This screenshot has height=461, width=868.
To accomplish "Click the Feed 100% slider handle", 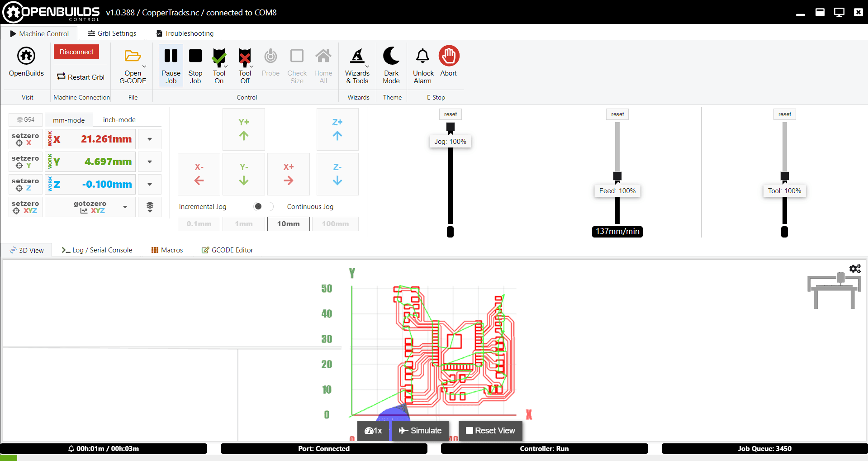I will click(x=617, y=176).
